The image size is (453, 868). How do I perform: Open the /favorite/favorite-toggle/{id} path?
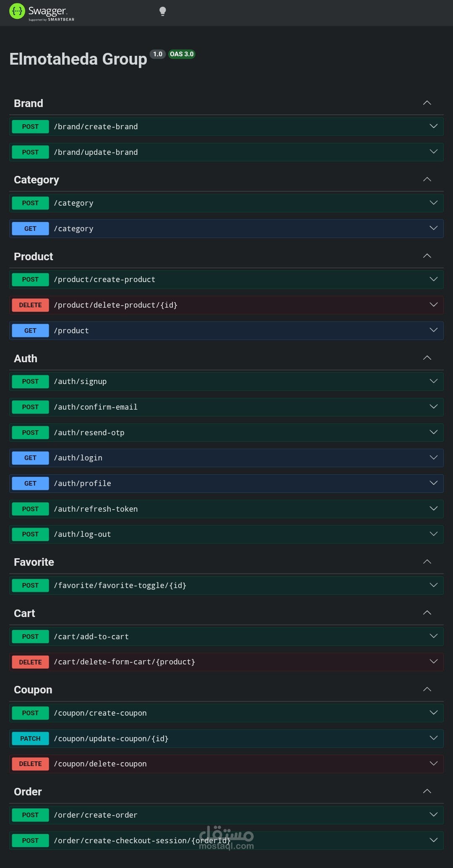(120, 586)
